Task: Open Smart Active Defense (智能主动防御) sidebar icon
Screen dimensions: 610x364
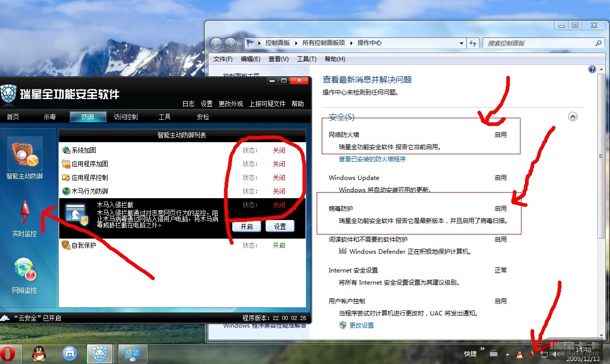Action: [x=25, y=154]
